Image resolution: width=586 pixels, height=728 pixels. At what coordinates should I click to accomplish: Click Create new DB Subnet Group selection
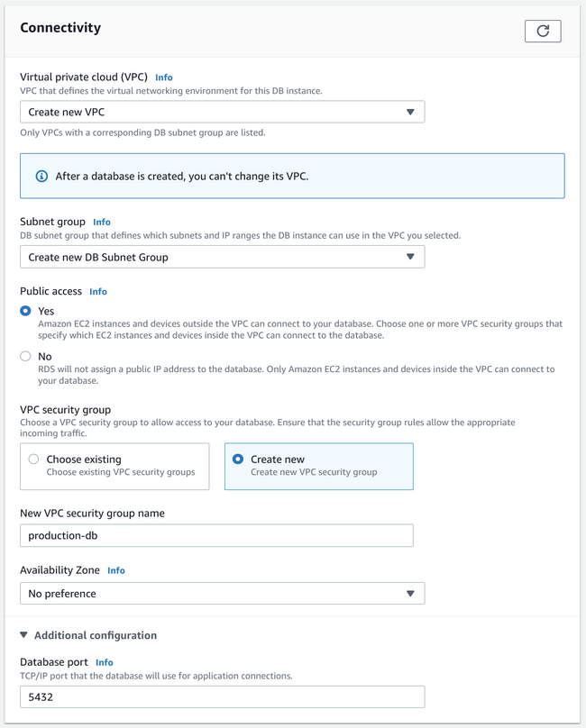(98, 257)
